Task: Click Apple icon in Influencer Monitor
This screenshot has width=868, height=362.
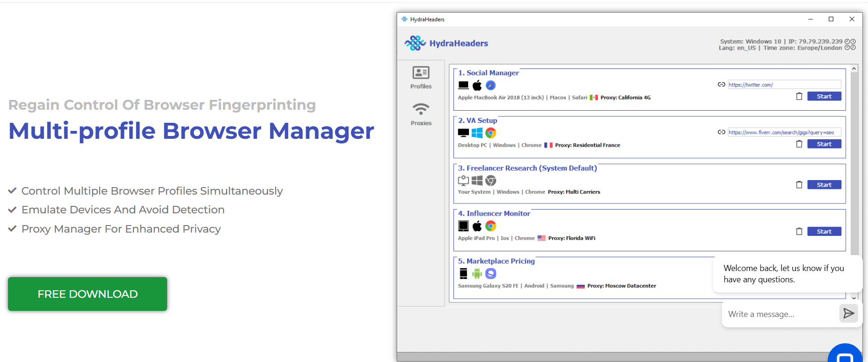Action: click(477, 226)
